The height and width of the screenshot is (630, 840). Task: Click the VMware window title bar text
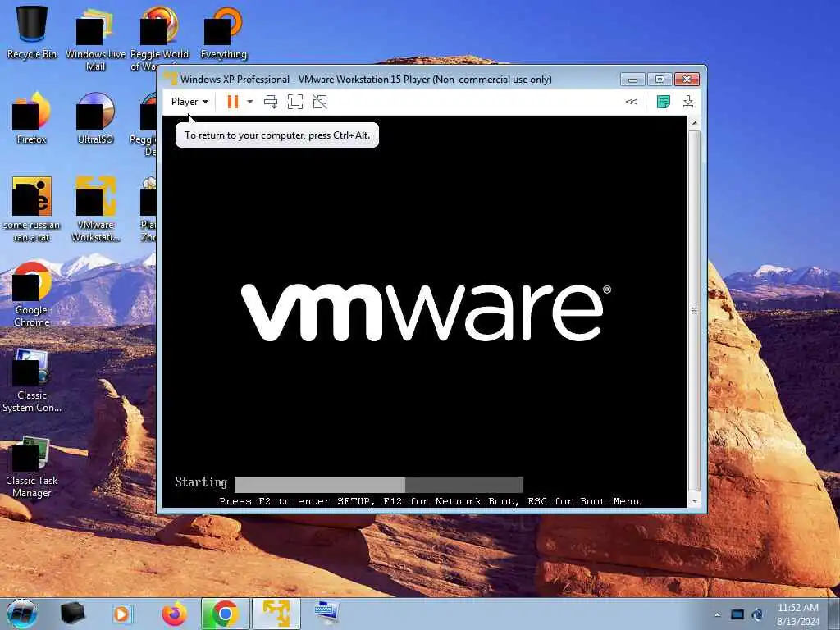366,80
